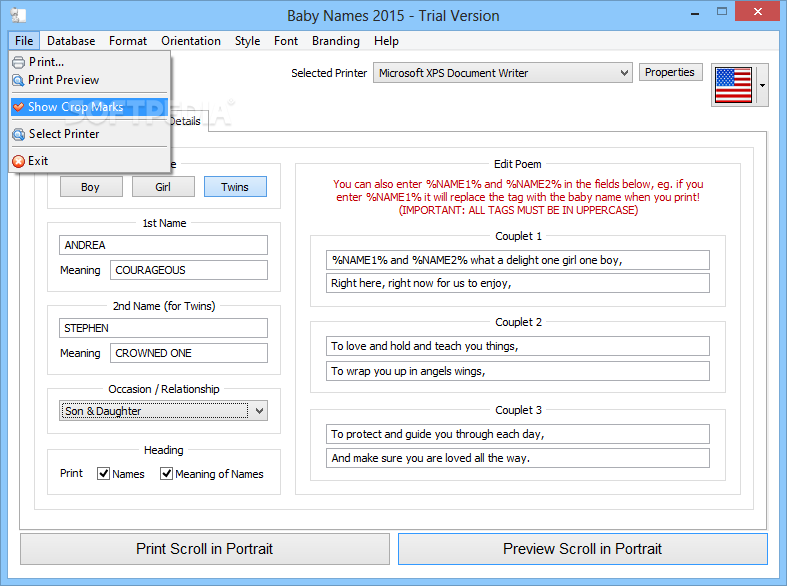Viewport: 787px width, 586px height.
Task: Select the Twins option button
Action: 235,187
